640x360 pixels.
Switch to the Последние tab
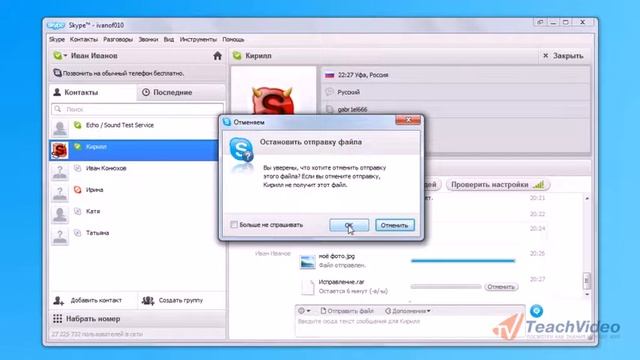(x=181, y=92)
